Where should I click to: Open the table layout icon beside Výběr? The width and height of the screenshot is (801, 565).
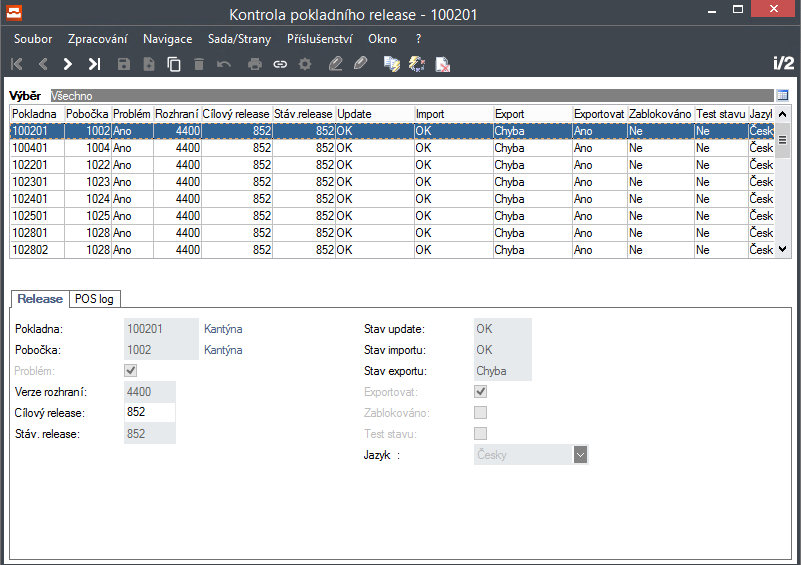coord(782,95)
